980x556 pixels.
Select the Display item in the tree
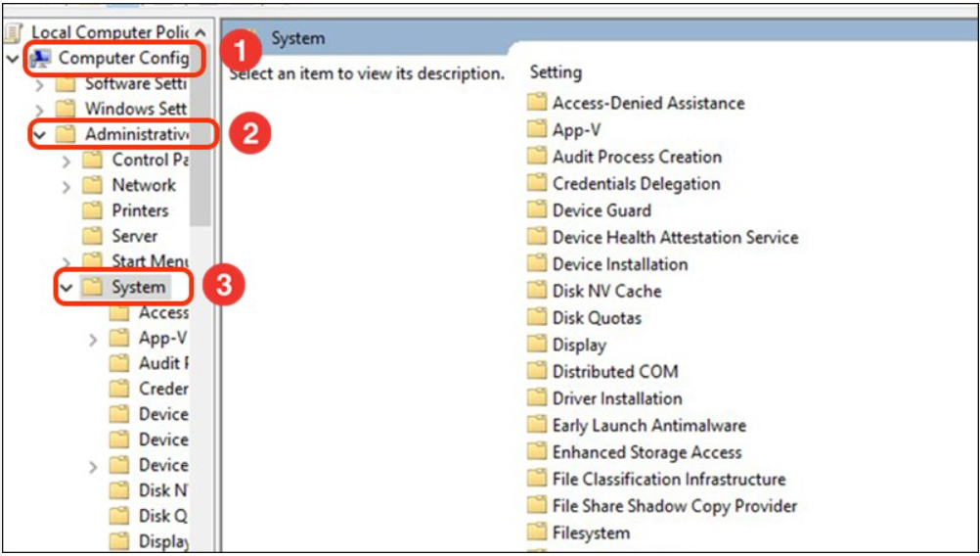(x=149, y=541)
